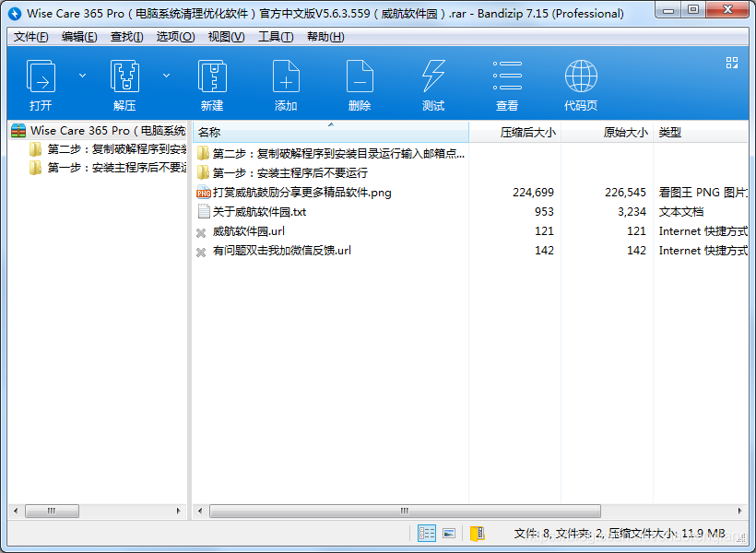The width and height of the screenshot is (756, 553).
Task: Click the 文本文档 type cell
Action: (x=681, y=212)
